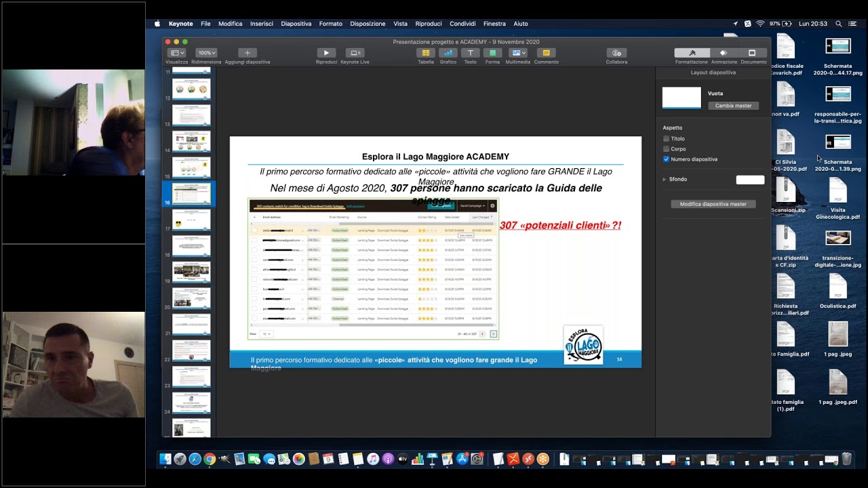Open the Condividi menu
Screen dimensions: 868x488
[x=462, y=24]
